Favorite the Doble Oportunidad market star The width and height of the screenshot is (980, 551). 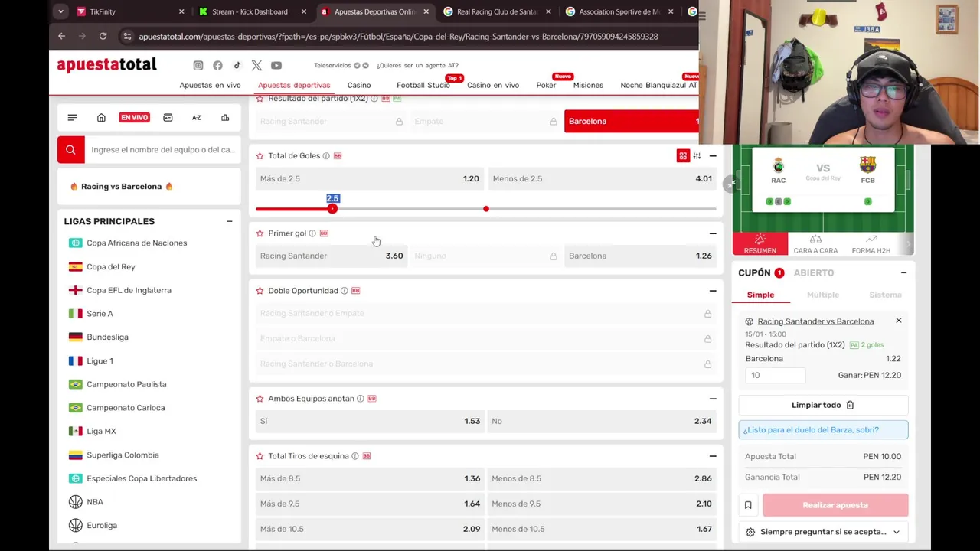[x=260, y=291]
